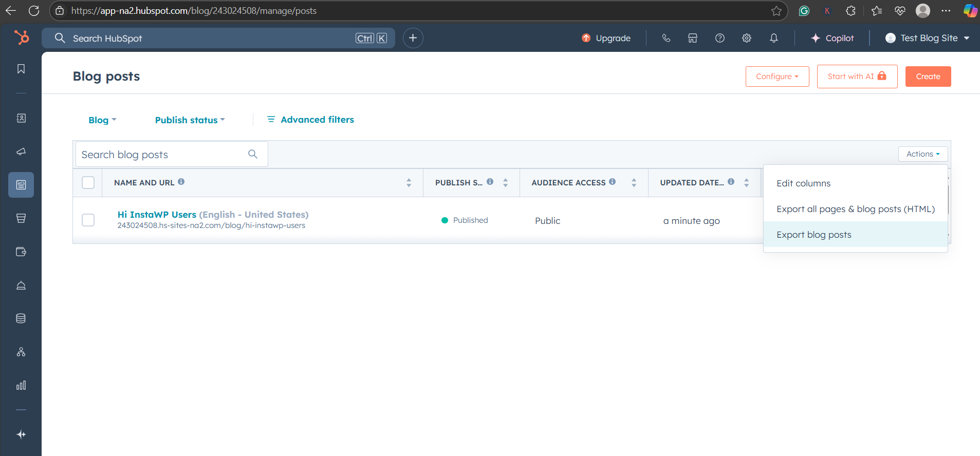Open the Marketplace storefront icon
Viewport: 980px width, 456px height.
pos(693,38)
